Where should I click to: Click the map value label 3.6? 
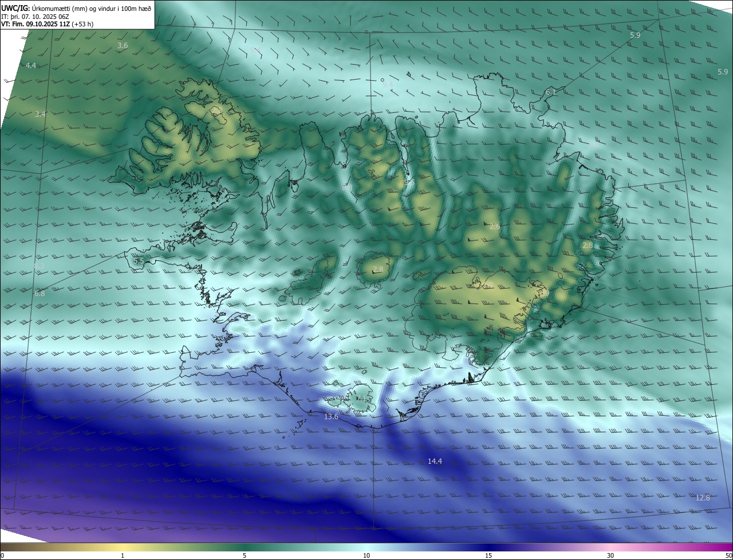coord(123,45)
